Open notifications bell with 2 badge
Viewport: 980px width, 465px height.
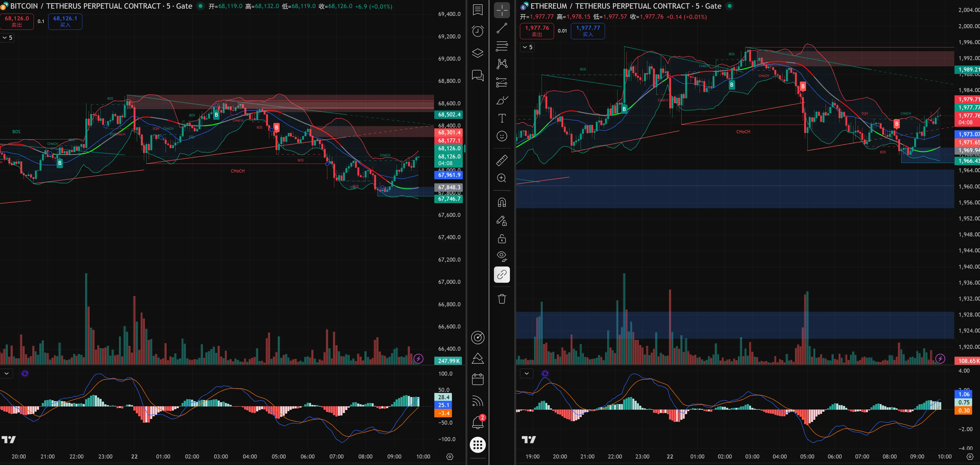point(477,422)
